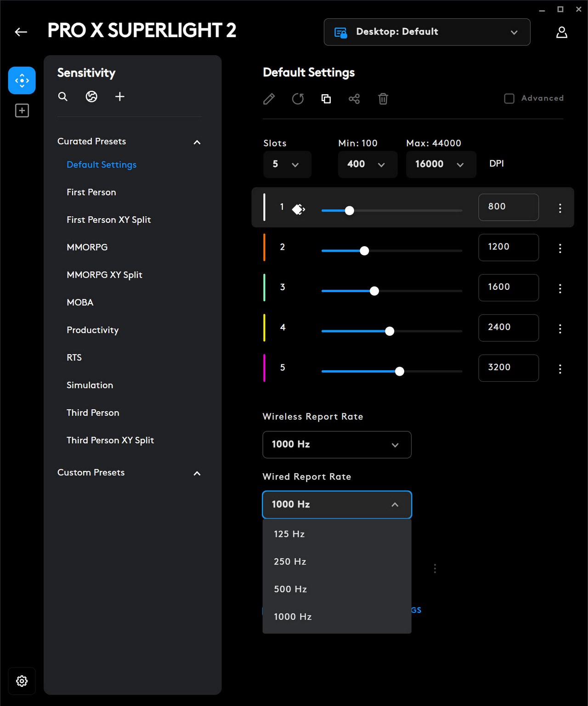Open the settings gear icon
588x706 pixels.
(x=22, y=681)
